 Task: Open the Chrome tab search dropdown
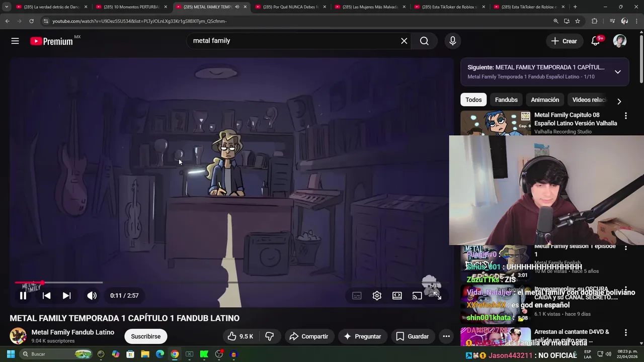click(x=7, y=7)
